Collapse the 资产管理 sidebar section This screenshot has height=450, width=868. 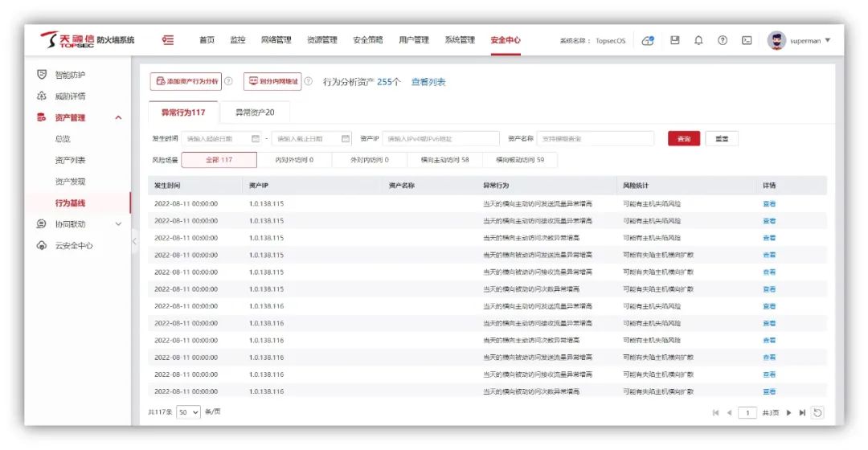(119, 118)
